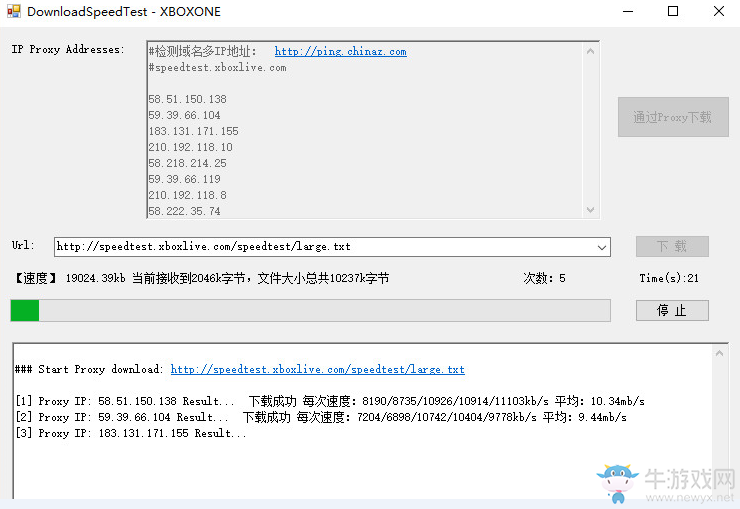Select IP entry 183.131.171.155 in the proxy list
Viewport: 740px width, 509px height.
point(193,131)
